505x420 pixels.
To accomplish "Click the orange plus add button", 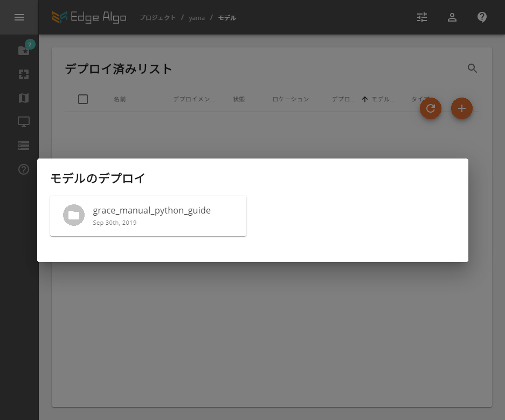I will point(462,108).
